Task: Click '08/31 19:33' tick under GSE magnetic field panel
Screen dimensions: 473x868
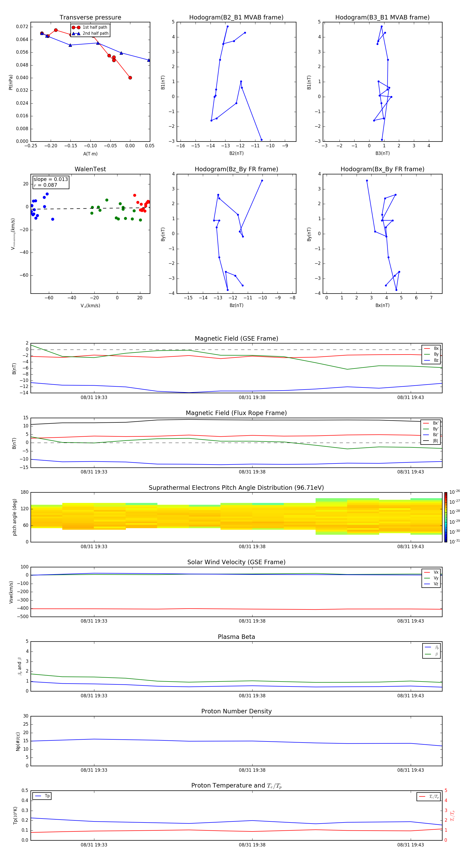Action: point(94,397)
